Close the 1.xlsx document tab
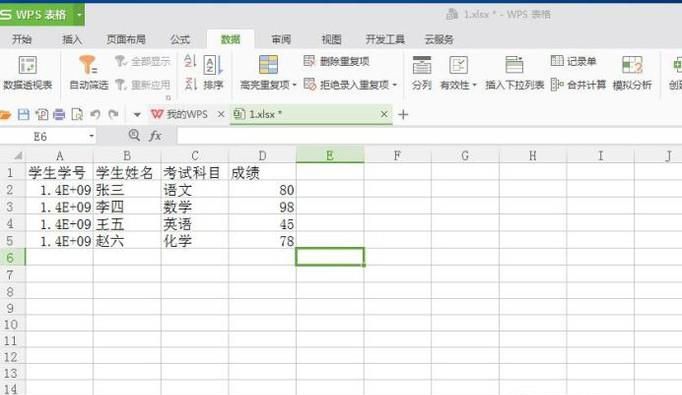The height and width of the screenshot is (395, 682). [384, 114]
